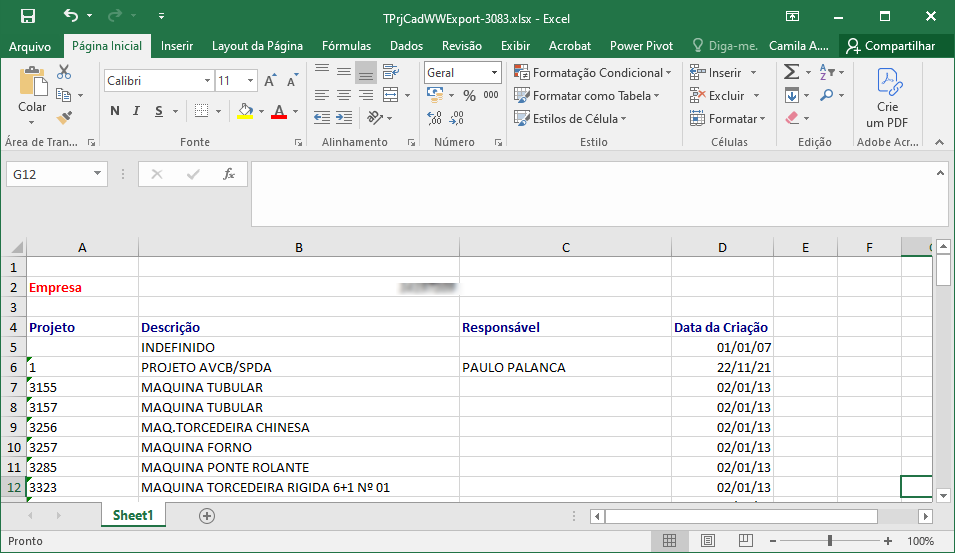The image size is (955, 553).
Task: Clear contents with eraser icon
Action: [x=792, y=118]
